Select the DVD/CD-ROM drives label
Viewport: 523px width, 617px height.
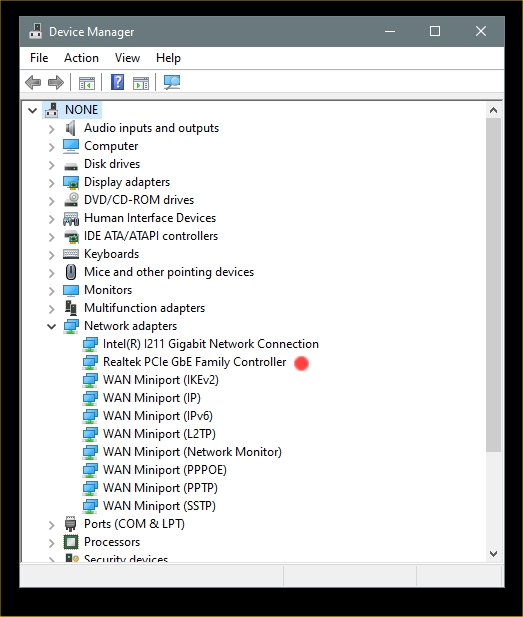pyautogui.click(x=139, y=200)
